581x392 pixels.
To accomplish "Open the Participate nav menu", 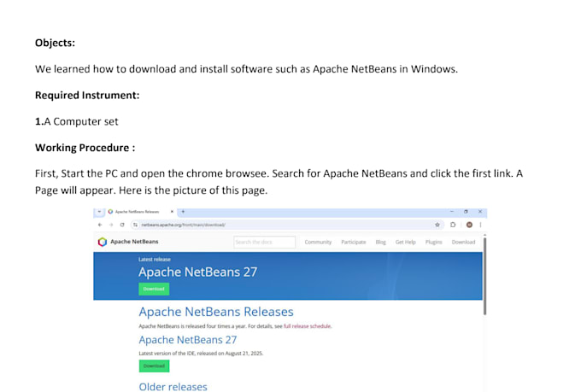I will [x=354, y=242].
